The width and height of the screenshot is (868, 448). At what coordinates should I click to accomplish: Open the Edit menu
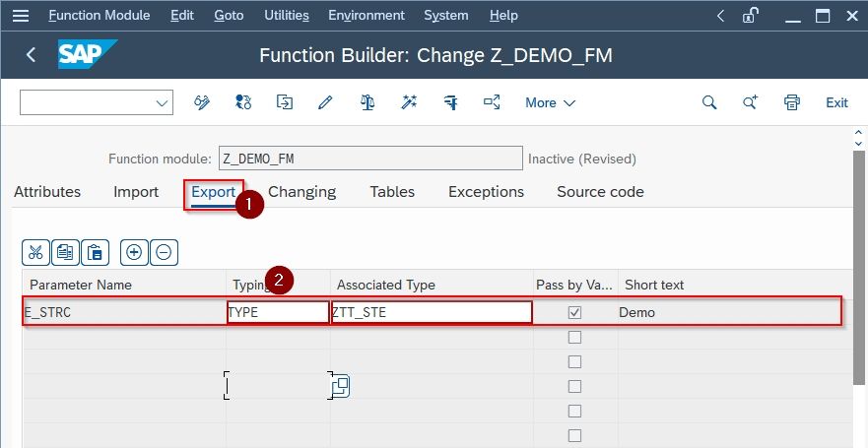pyautogui.click(x=182, y=16)
